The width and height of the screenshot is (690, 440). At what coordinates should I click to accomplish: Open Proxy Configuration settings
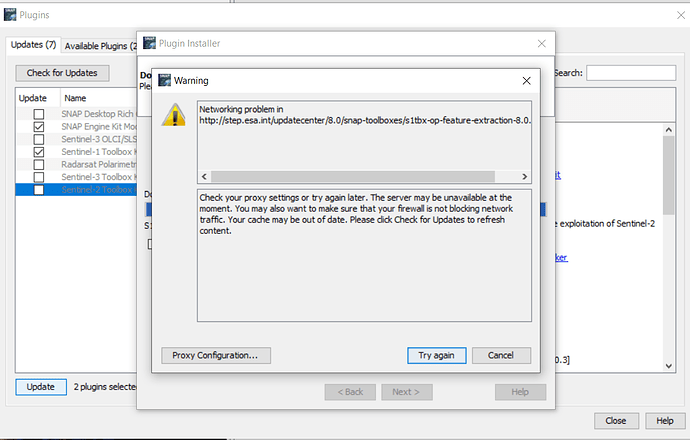(x=216, y=356)
